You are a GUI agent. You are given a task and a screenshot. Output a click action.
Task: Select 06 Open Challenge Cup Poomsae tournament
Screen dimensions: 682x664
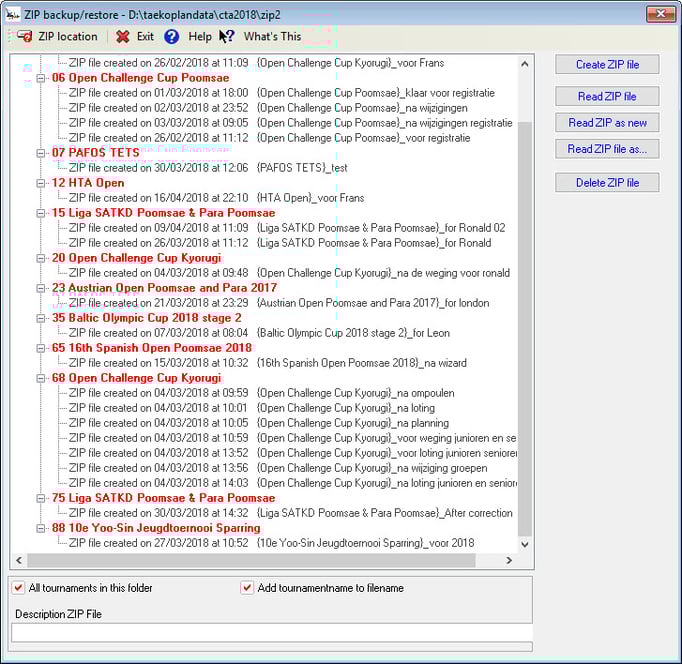pyautogui.click(x=140, y=78)
